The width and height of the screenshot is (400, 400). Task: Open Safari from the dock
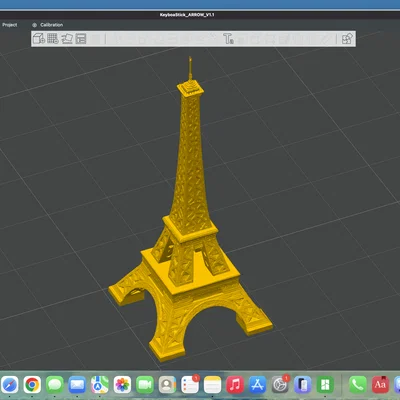(9, 385)
